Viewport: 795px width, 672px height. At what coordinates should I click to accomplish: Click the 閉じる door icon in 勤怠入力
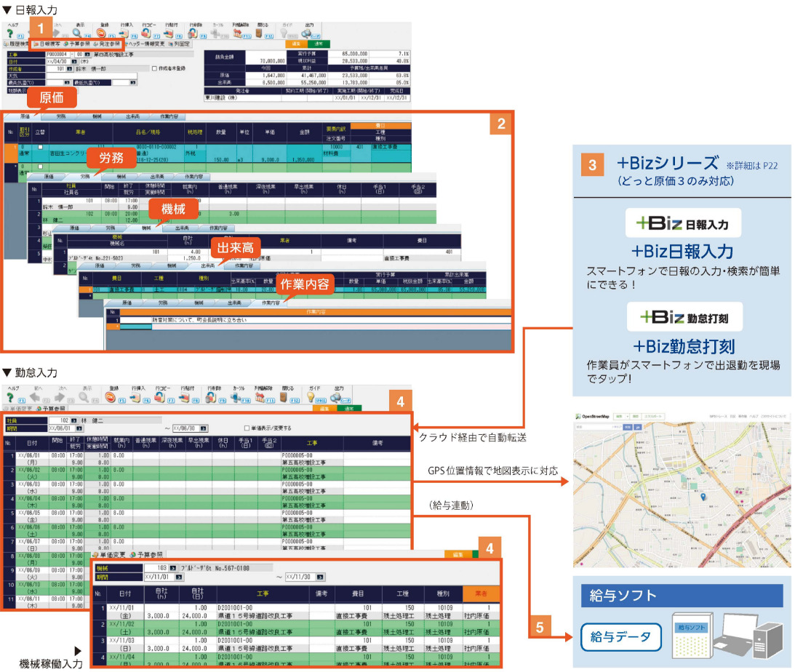click(x=284, y=398)
